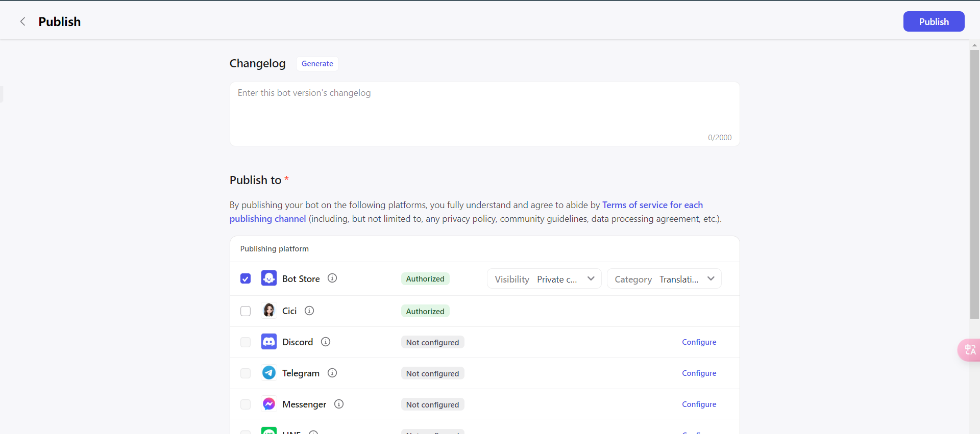Click the Messenger logo icon

click(x=269, y=404)
